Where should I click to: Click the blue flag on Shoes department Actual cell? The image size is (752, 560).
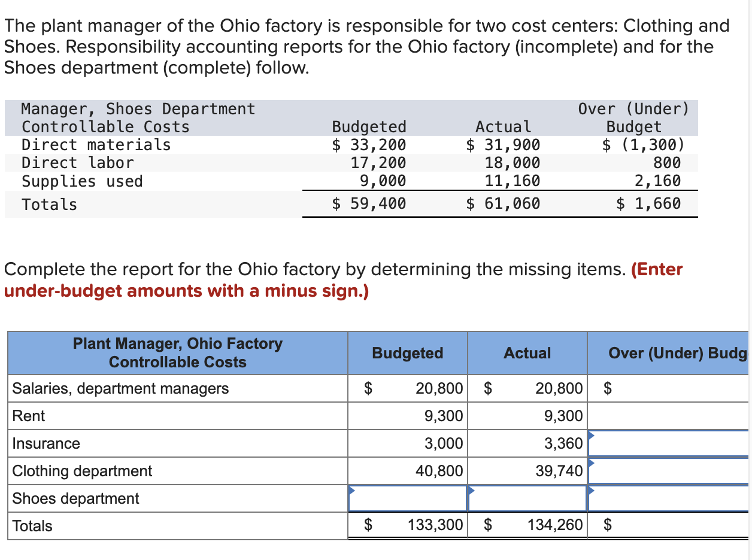coord(471,491)
